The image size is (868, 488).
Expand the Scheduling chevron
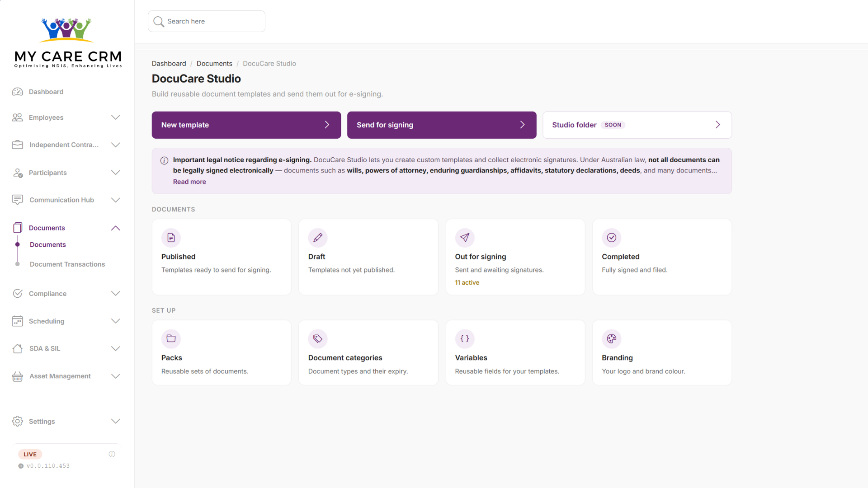pyautogui.click(x=116, y=321)
